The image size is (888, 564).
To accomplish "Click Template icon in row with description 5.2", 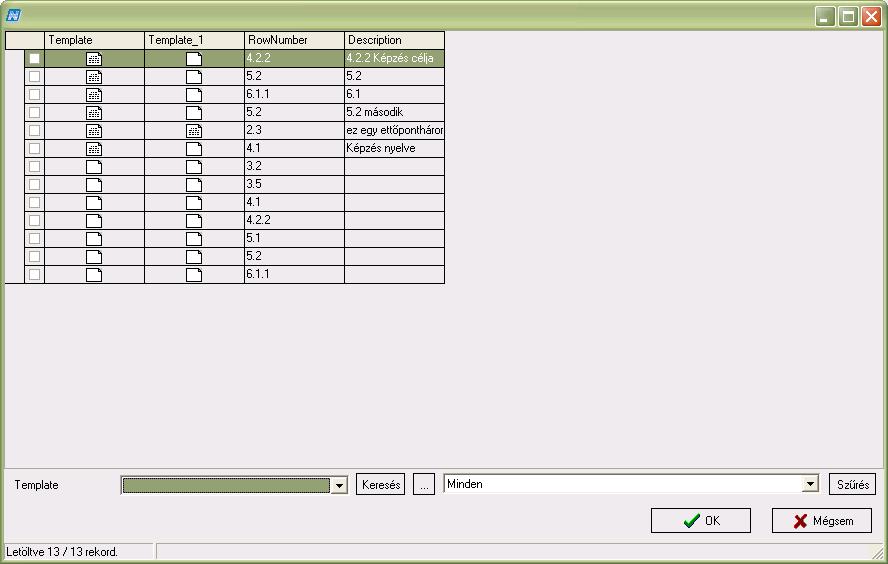I will [x=94, y=76].
